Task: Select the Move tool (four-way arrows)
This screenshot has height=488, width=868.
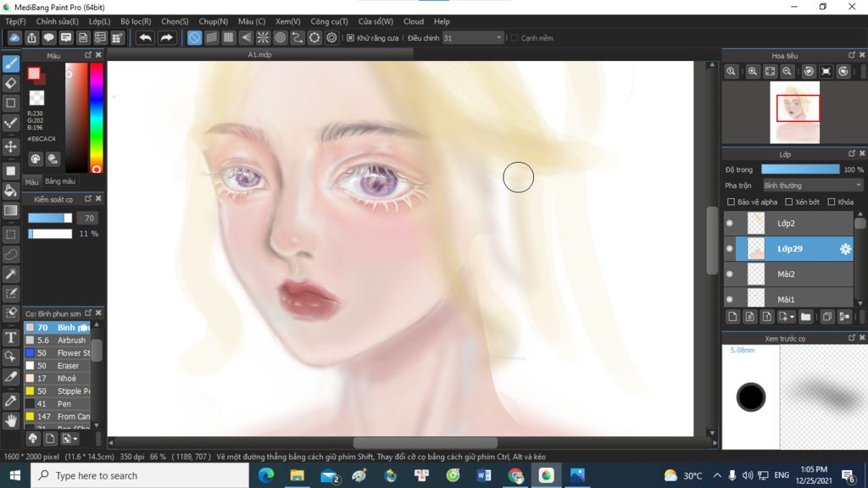Action: click(10, 147)
